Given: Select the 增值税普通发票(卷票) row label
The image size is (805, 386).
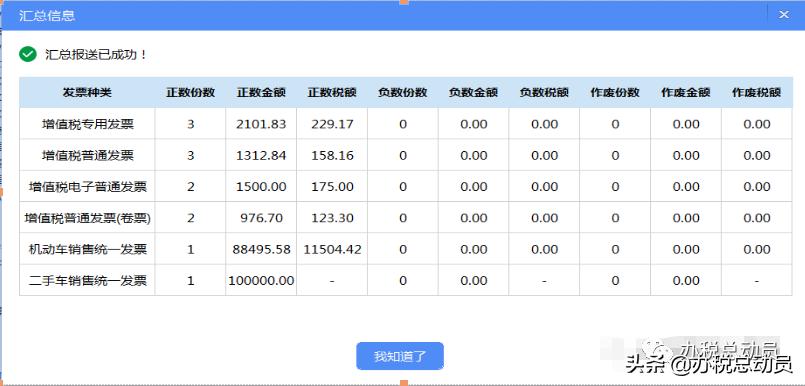Looking at the screenshot, I should [88, 218].
